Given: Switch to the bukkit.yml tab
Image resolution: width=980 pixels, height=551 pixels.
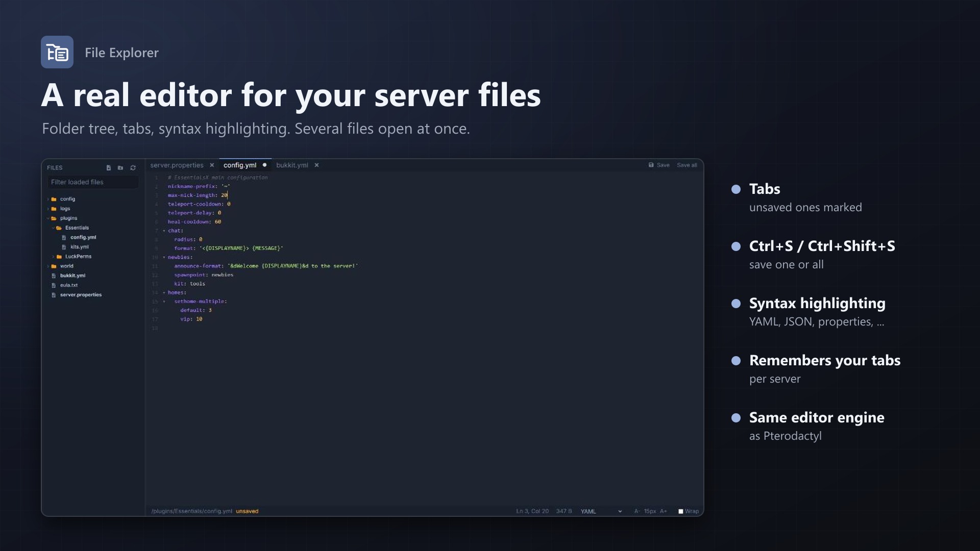Looking at the screenshot, I should pos(292,165).
